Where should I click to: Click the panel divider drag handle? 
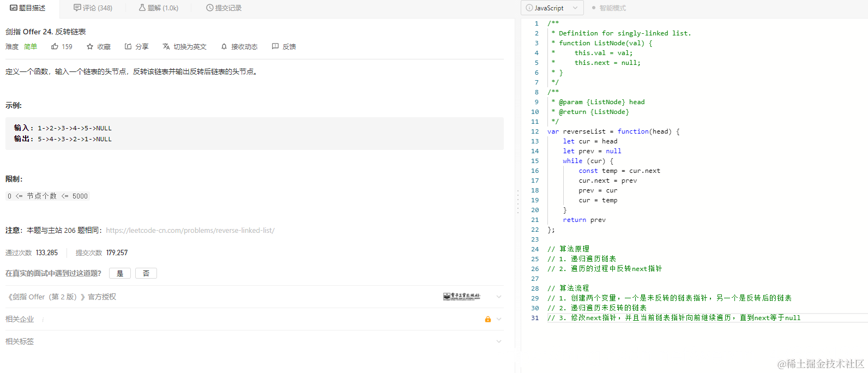[517, 202]
